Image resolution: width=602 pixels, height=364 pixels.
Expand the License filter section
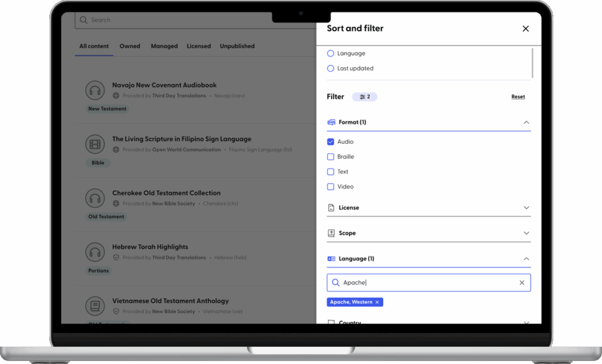coord(527,207)
